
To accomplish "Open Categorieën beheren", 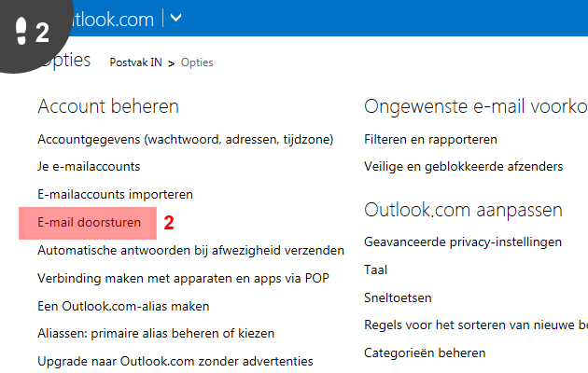I will [425, 353].
